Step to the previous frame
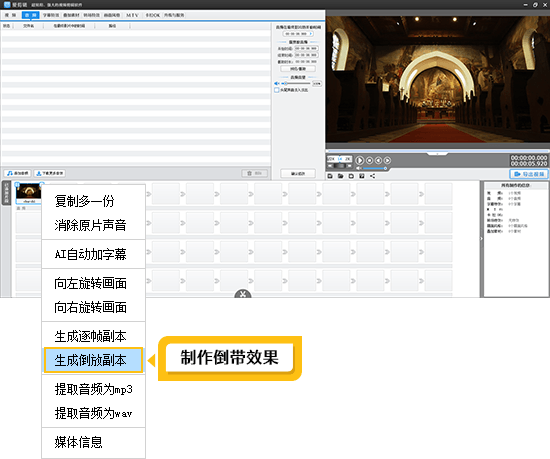 click(x=378, y=160)
